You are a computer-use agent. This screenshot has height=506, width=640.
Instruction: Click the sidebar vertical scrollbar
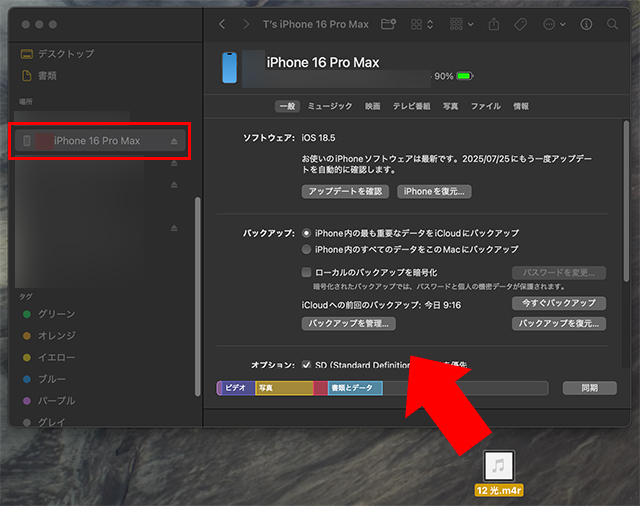pos(198,297)
